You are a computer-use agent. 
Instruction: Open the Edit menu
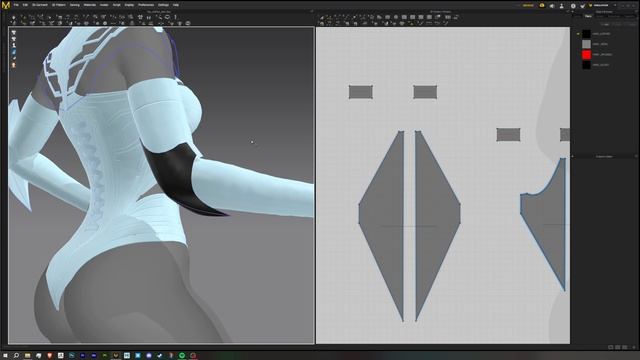[x=25, y=5]
